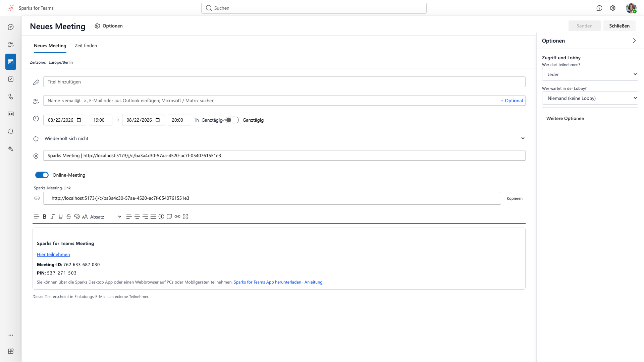This screenshot has width=644, height=362.
Task: Open the text color palette icon
Action: pyautogui.click(x=77, y=217)
